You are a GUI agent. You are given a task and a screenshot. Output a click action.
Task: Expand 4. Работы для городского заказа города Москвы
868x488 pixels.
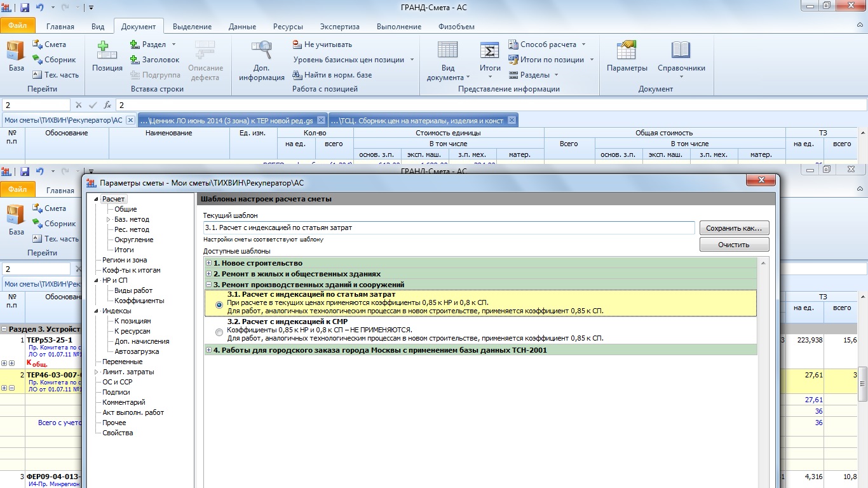209,350
